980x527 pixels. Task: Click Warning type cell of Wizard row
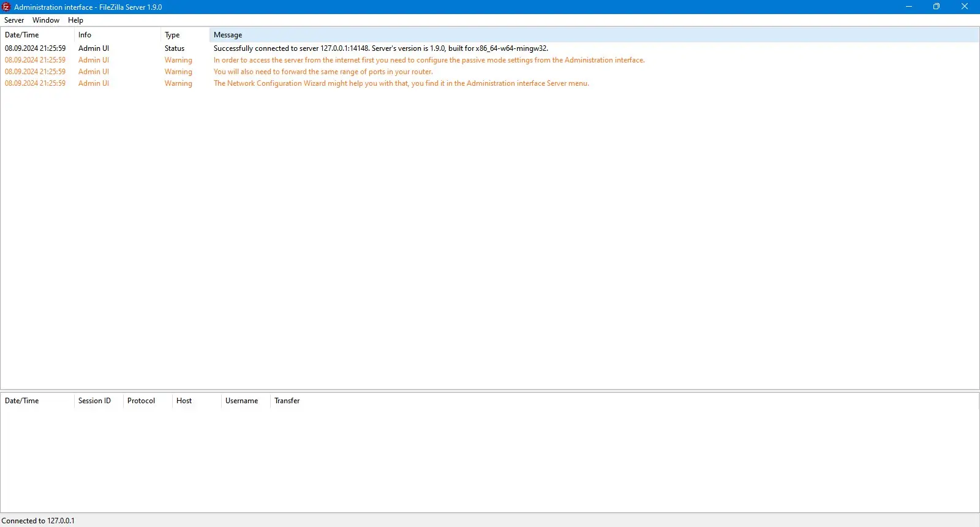pyautogui.click(x=178, y=83)
